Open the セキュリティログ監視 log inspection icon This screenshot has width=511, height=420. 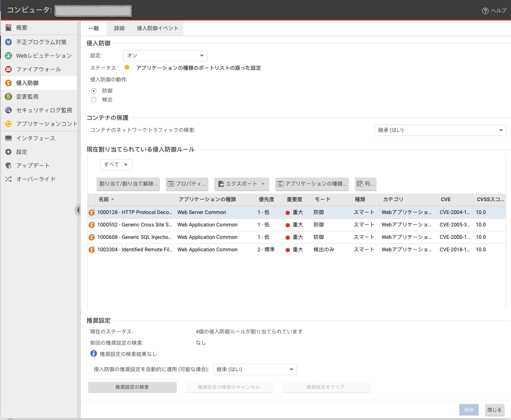pyautogui.click(x=8, y=110)
